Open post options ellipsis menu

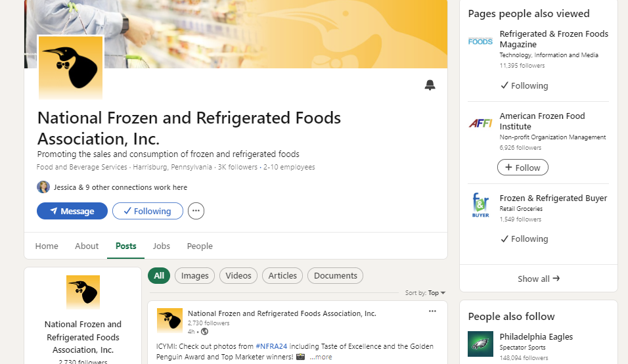[432, 311]
